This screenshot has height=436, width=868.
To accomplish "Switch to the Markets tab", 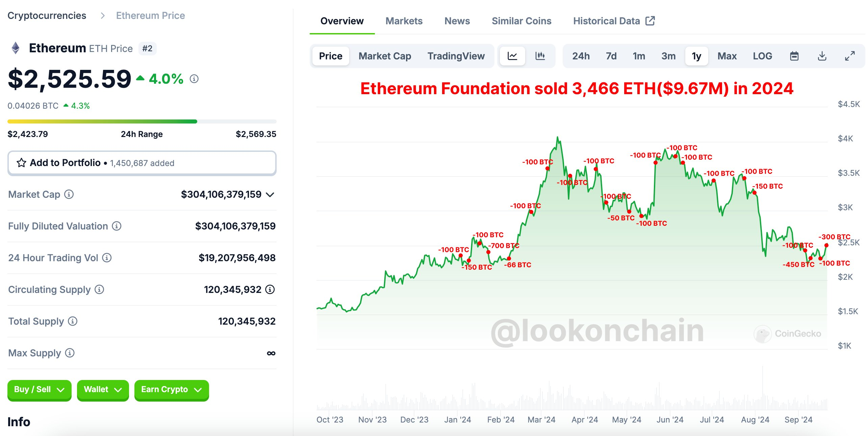I will coord(404,21).
